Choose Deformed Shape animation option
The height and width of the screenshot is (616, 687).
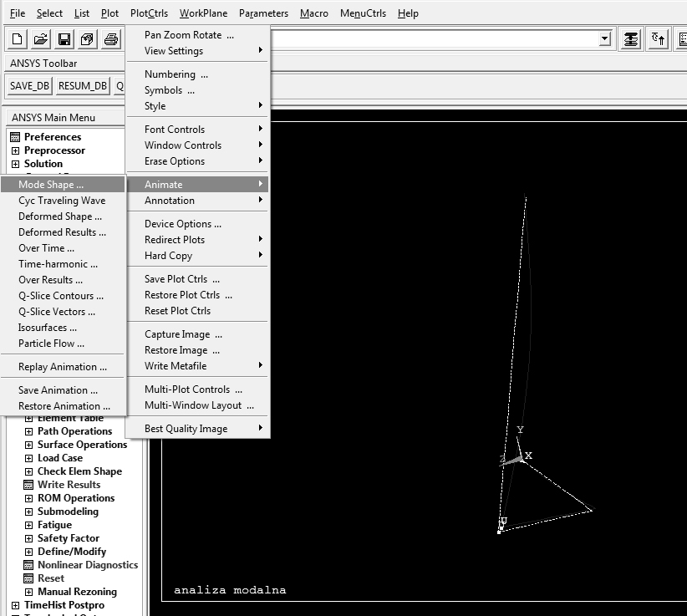(x=63, y=216)
